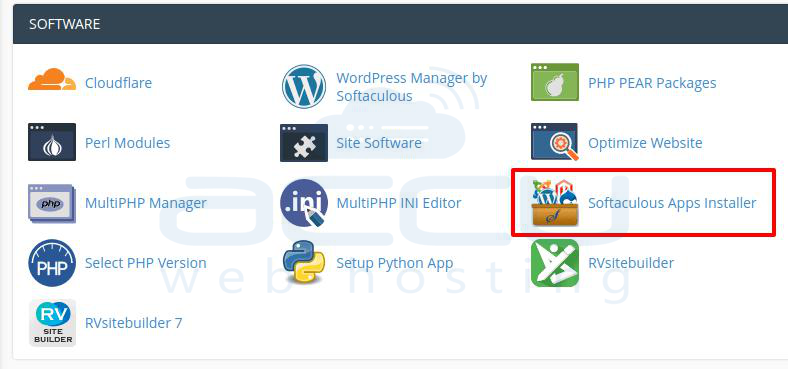This screenshot has height=369, width=788.
Task: Click the MultiPHP Manager php icon
Action: (52, 203)
